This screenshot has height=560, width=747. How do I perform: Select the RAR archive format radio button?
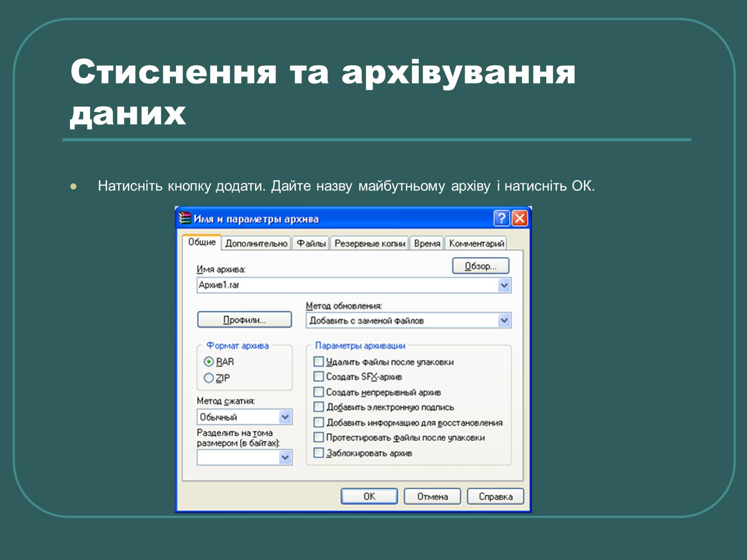[209, 362]
